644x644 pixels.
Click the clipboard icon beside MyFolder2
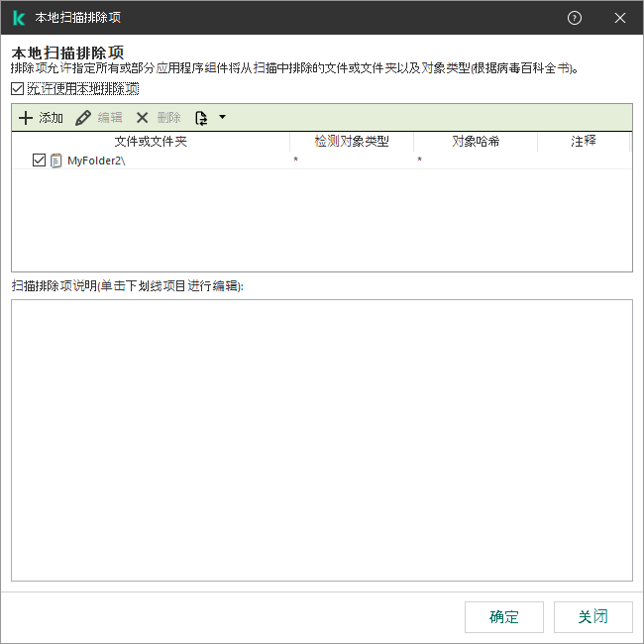pos(56,161)
